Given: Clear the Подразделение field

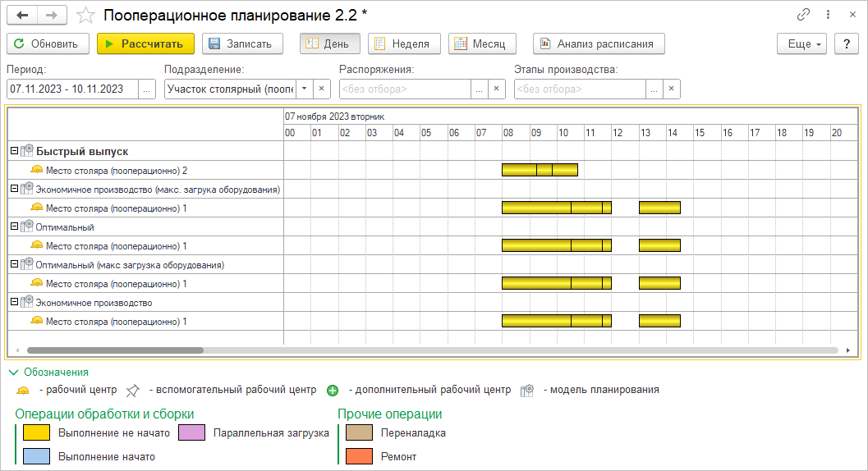Looking at the screenshot, I should 322,89.
